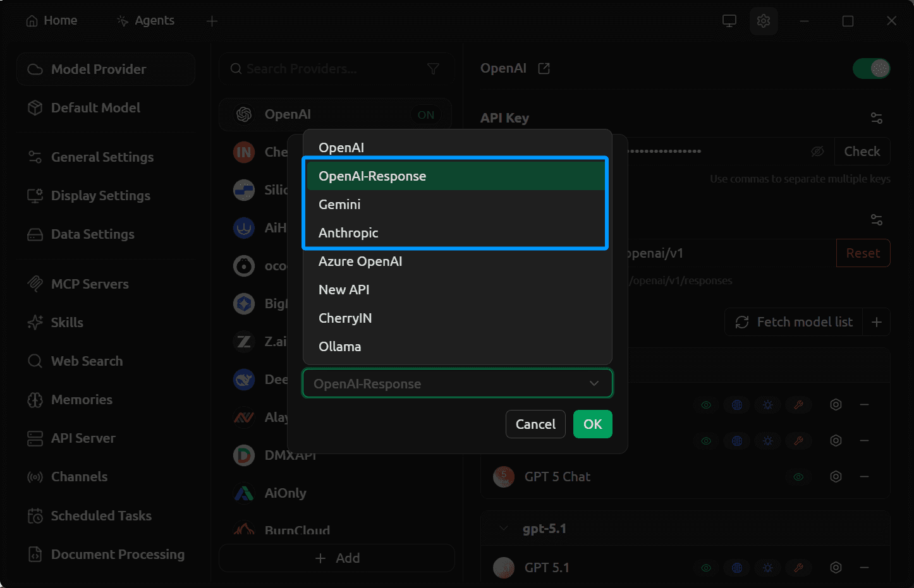The height and width of the screenshot is (588, 914).
Task: Toggle the OpenAI provider enable switch
Action: 871,68
